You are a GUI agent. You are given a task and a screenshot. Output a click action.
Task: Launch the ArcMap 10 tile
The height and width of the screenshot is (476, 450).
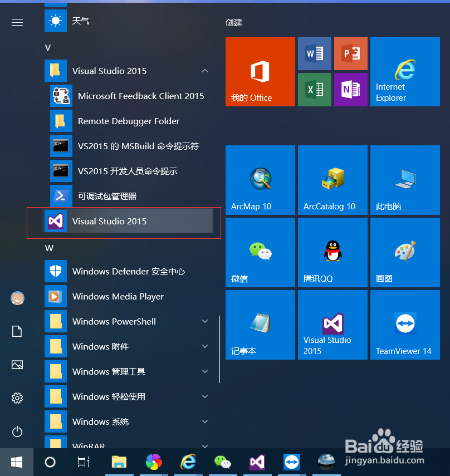(260, 180)
